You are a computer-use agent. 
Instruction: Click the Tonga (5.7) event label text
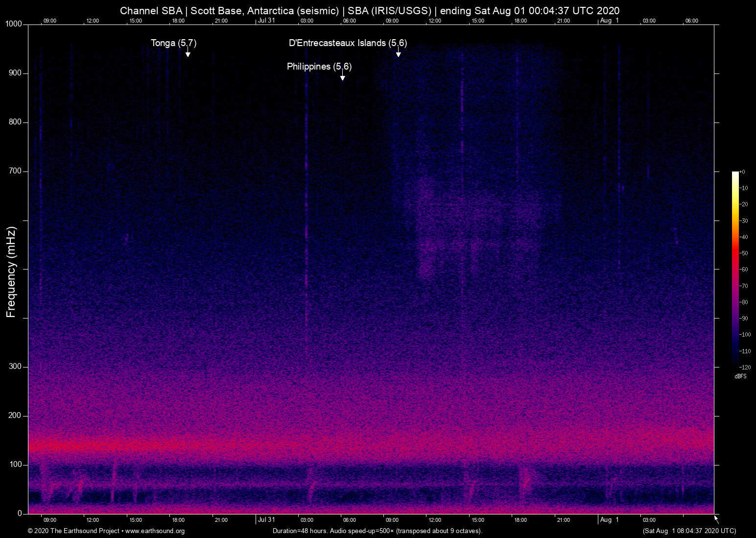click(x=173, y=43)
